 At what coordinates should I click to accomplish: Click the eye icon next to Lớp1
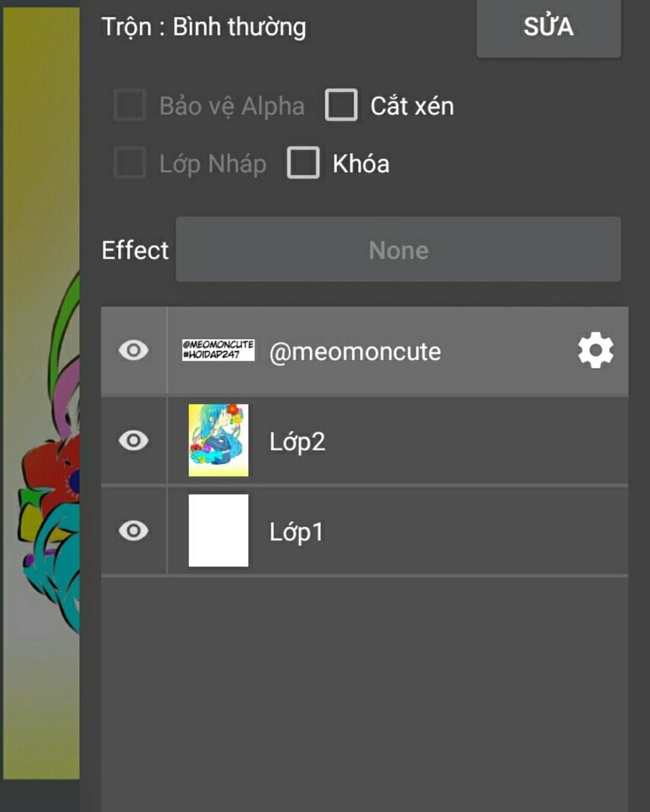click(133, 530)
